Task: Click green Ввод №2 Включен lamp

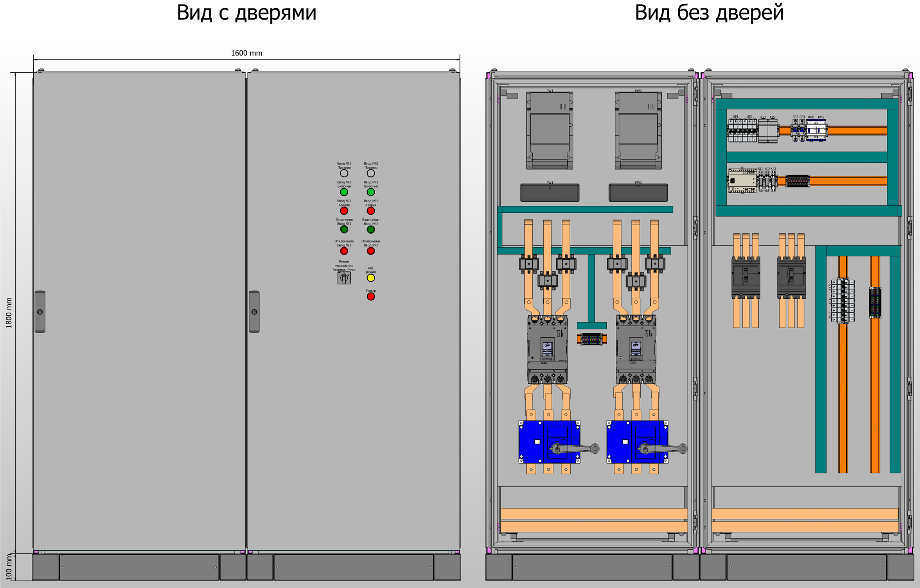Action: pyautogui.click(x=371, y=192)
